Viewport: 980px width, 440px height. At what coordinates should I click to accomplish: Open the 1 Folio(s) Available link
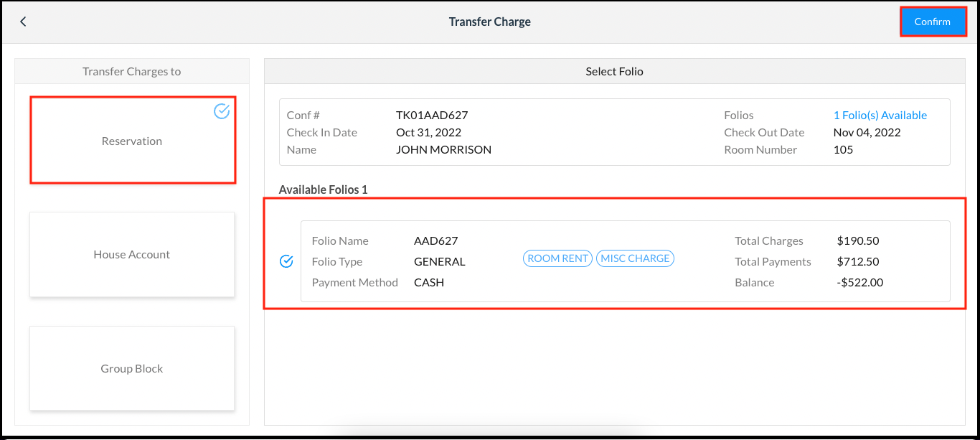pyautogui.click(x=880, y=115)
